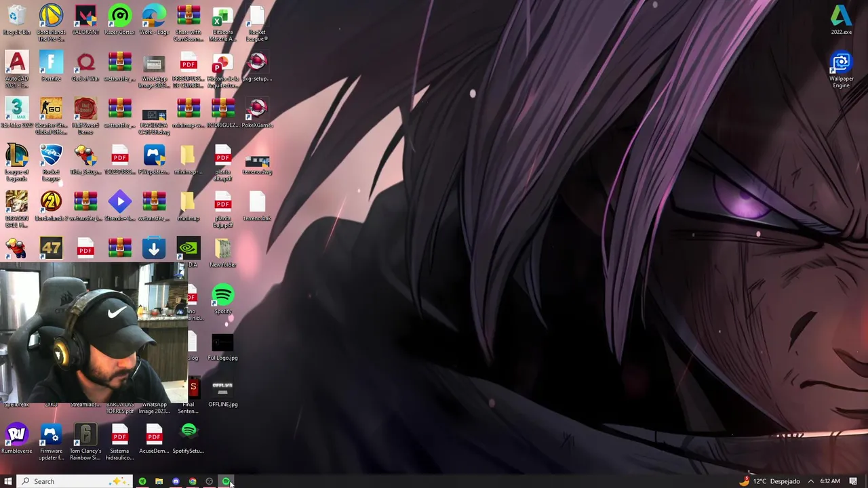Viewport: 868px width, 488px height.
Task: Open the Stremio installer icon
Action: coord(120,206)
